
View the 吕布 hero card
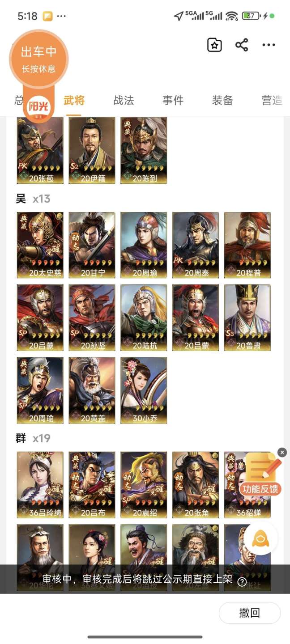pyautogui.click(x=92, y=485)
